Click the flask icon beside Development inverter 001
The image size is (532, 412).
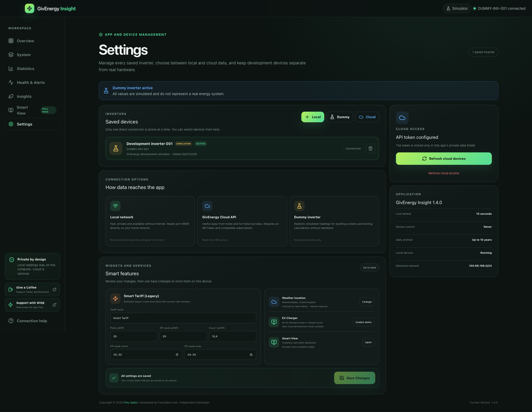pos(116,149)
